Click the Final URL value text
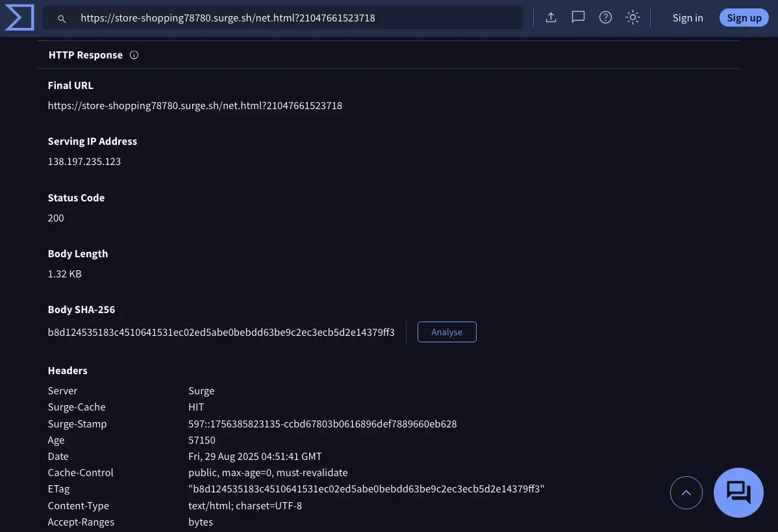778x532 pixels. (195, 105)
